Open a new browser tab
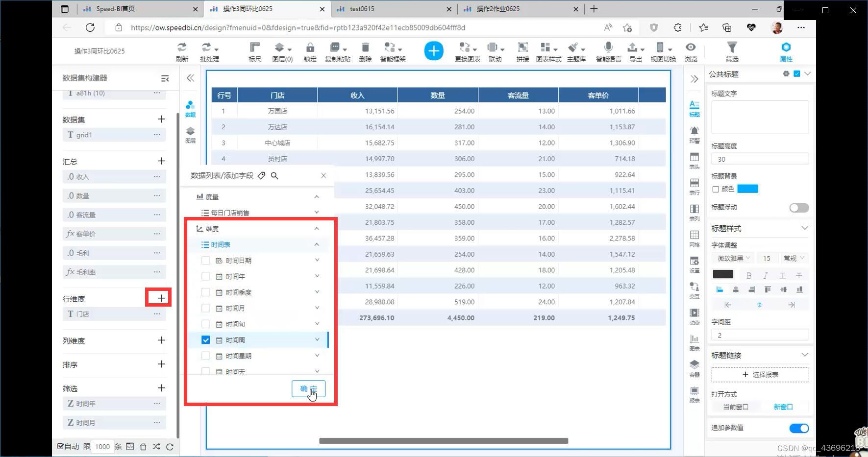This screenshot has width=868, height=457. [x=594, y=9]
